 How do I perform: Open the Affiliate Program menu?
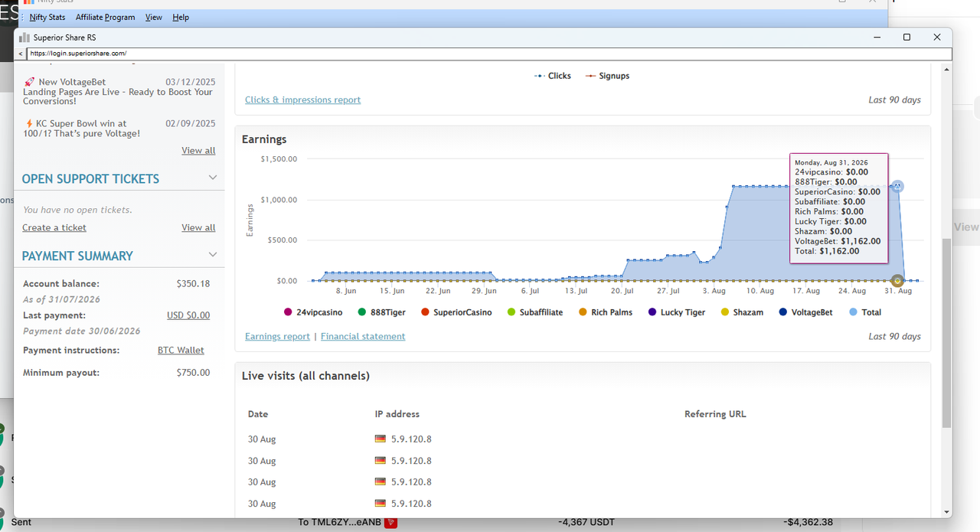pos(105,18)
